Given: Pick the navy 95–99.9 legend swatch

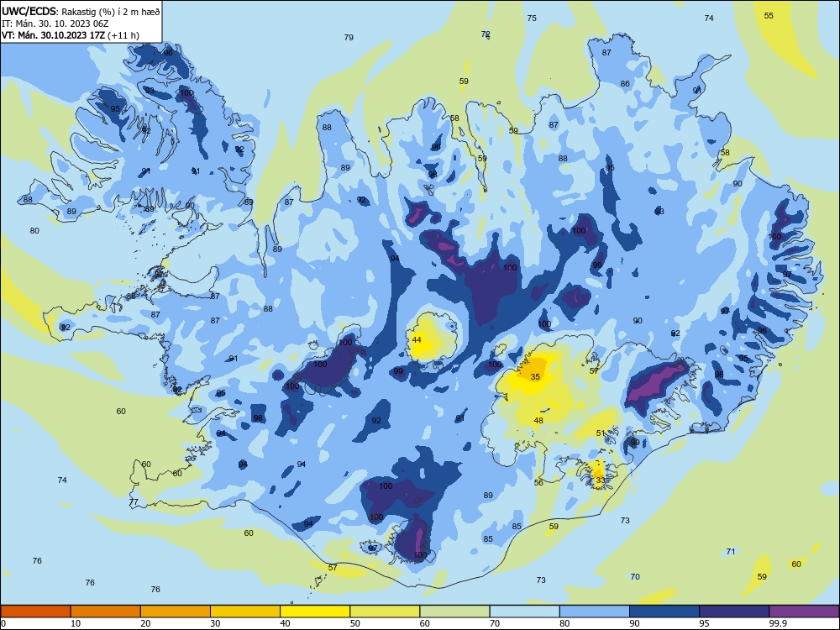Looking at the screenshot, I should pyautogui.click(x=734, y=612).
